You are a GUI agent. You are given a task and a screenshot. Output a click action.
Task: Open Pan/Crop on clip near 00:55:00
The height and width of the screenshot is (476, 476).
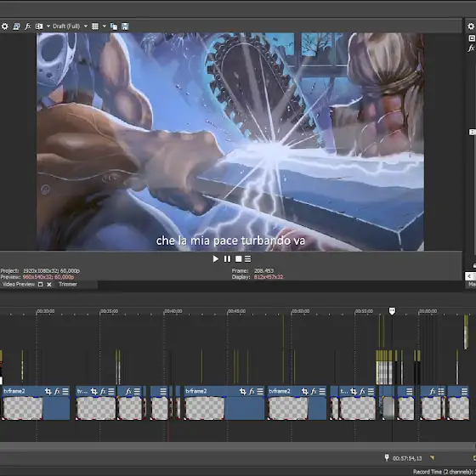pyautogui.click(x=354, y=392)
